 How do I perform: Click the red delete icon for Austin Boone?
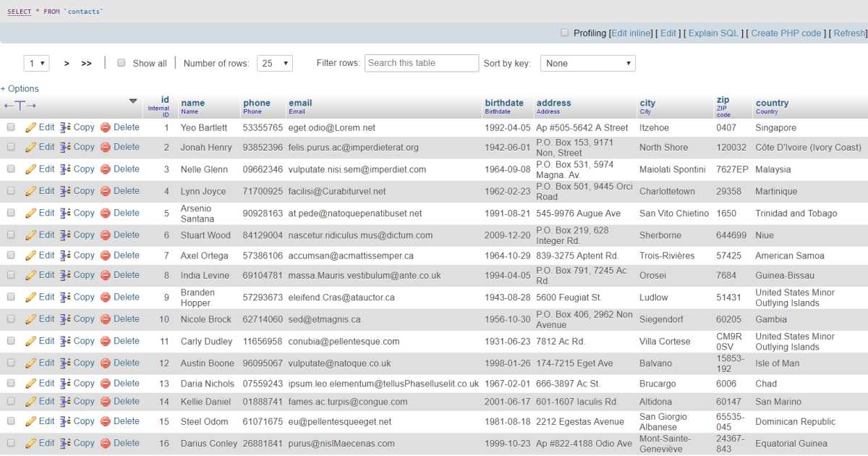pos(106,363)
